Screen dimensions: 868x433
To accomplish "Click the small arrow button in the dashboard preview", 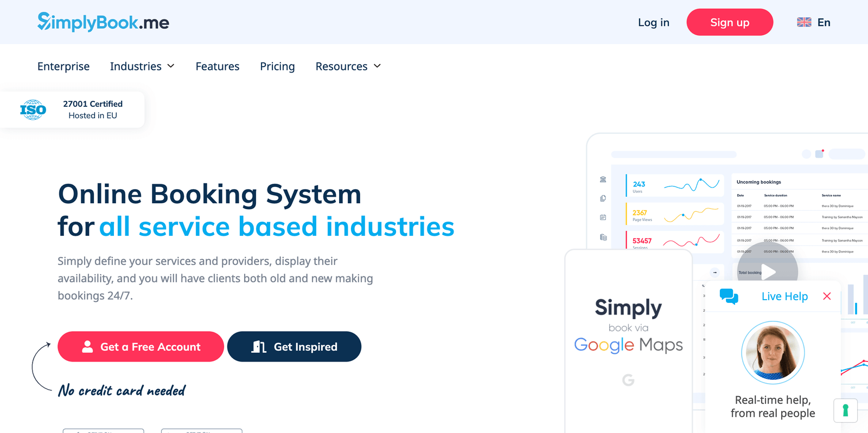I will [x=715, y=273].
